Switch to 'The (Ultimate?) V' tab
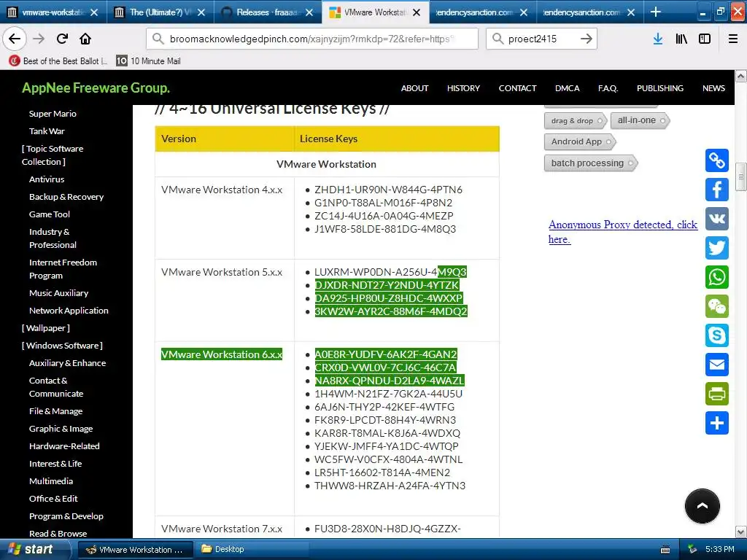 coord(160,12)
